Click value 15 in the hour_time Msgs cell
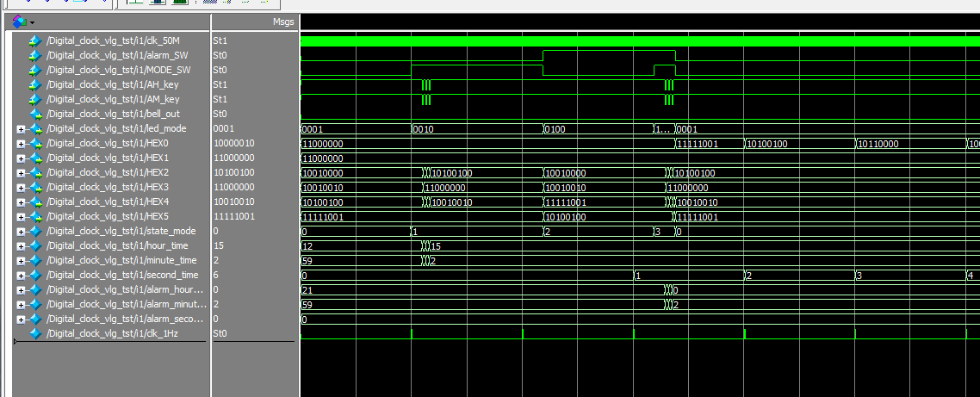The image size is (980, 397). (x=218, y=245)
